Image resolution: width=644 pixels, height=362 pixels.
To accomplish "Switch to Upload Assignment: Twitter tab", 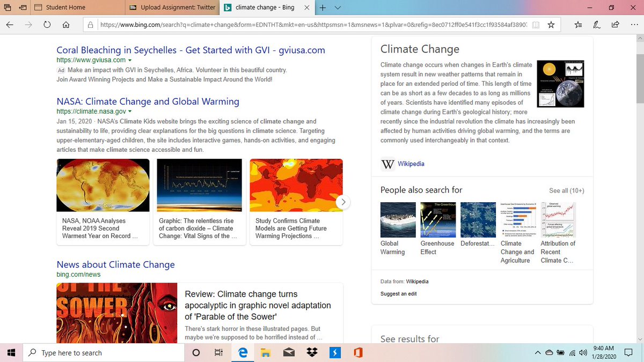I will pyautogui.click(x=172, y=8).
